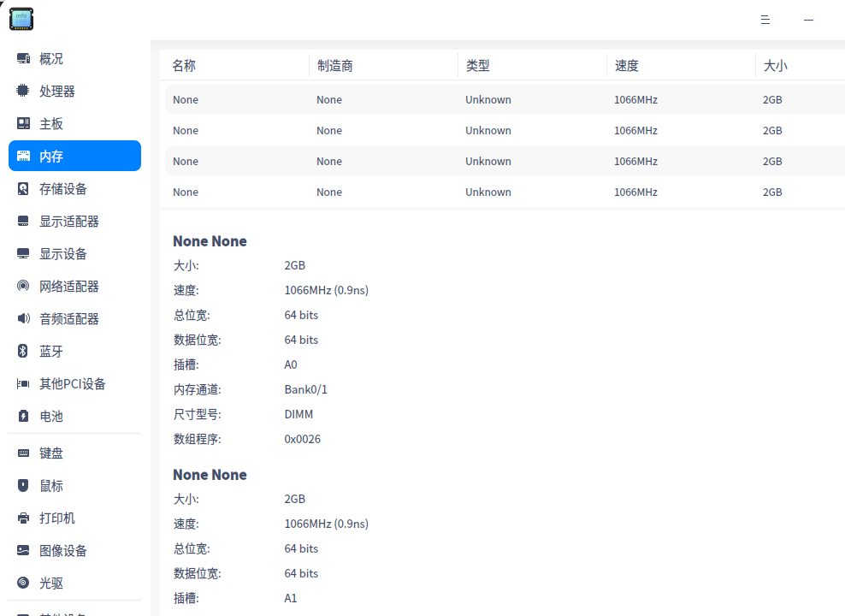This screenshot has height=616, width=845.
Task: Select the first memory row in table
Action: point(505,100)
